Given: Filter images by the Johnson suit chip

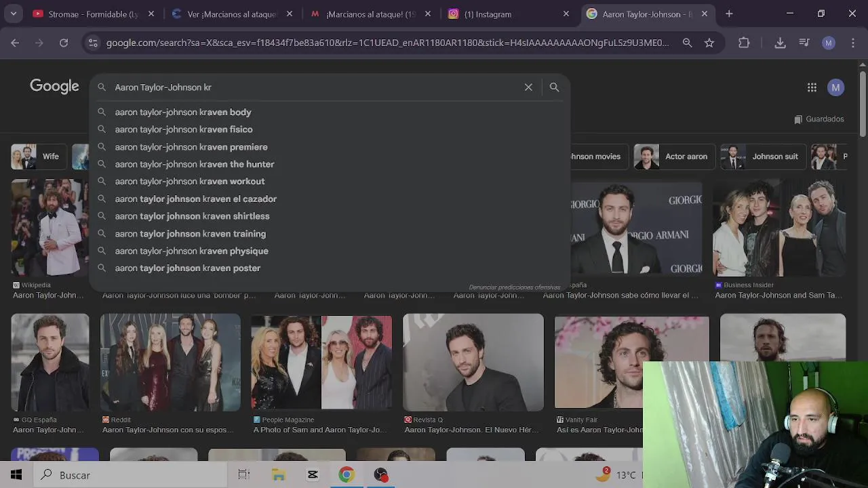Looking at the screenshot, I should pyautogui.click(x=762, y=157).
